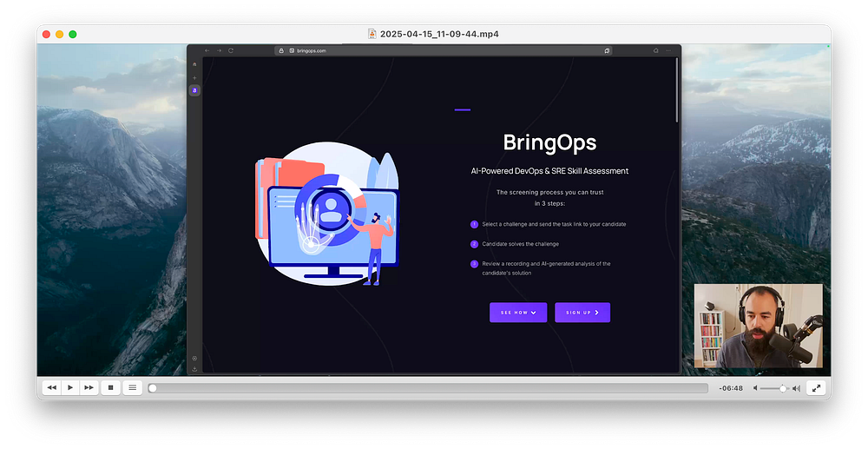This screenshot has height=449, width=868.
Task: Click the browser page vertical scrollbar
Action: tap(676, 90)
